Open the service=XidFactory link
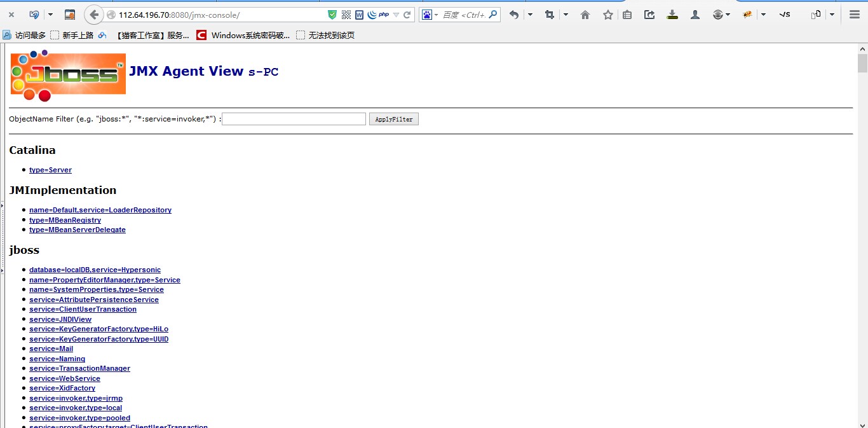The width and height of the screenshot is (868, 428). pyautogui.click(x=62, y=388)
